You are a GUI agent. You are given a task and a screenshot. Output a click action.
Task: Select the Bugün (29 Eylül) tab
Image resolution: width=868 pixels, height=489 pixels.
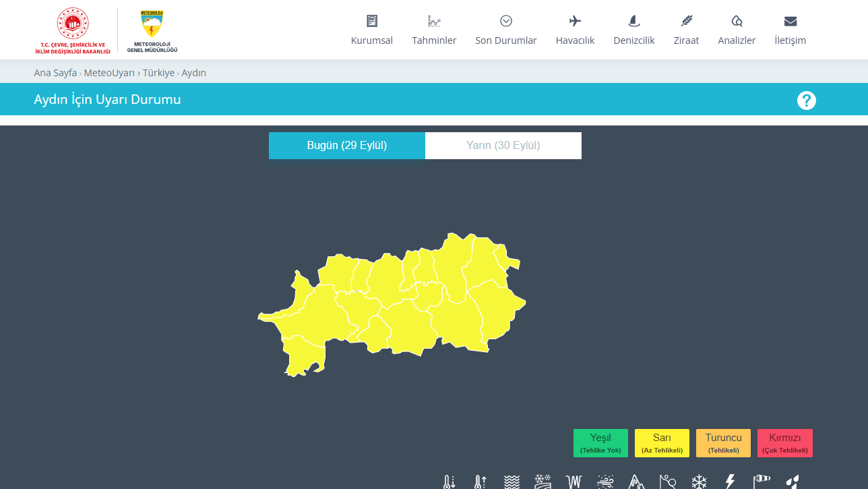point(347,146)
